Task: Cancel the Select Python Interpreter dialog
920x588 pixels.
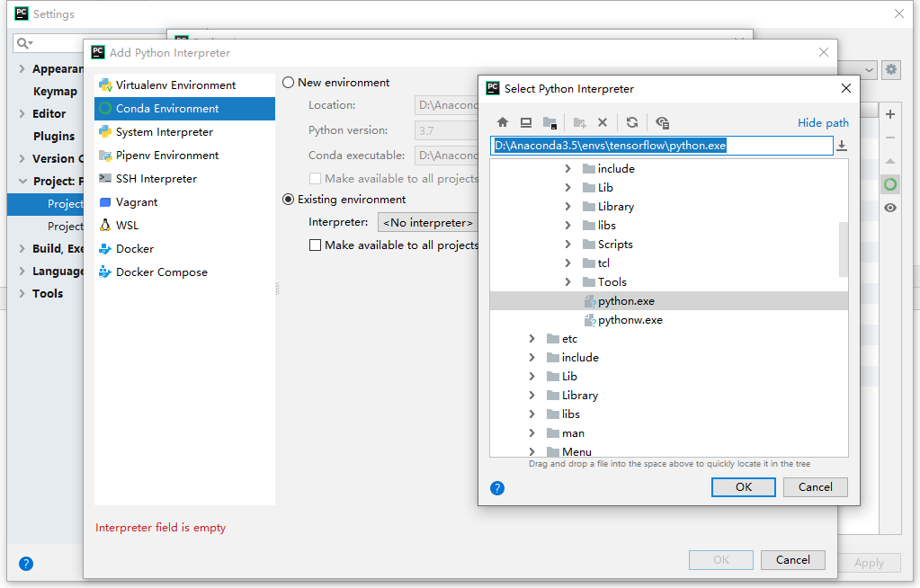Action: (x=816, y=487)
